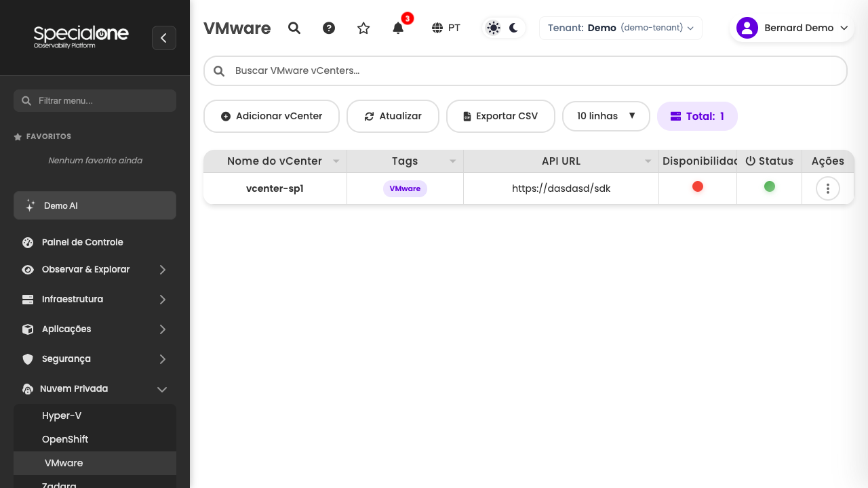
Task: Expand Observar & Explorar chevron
Action: [x=162, y=270]
